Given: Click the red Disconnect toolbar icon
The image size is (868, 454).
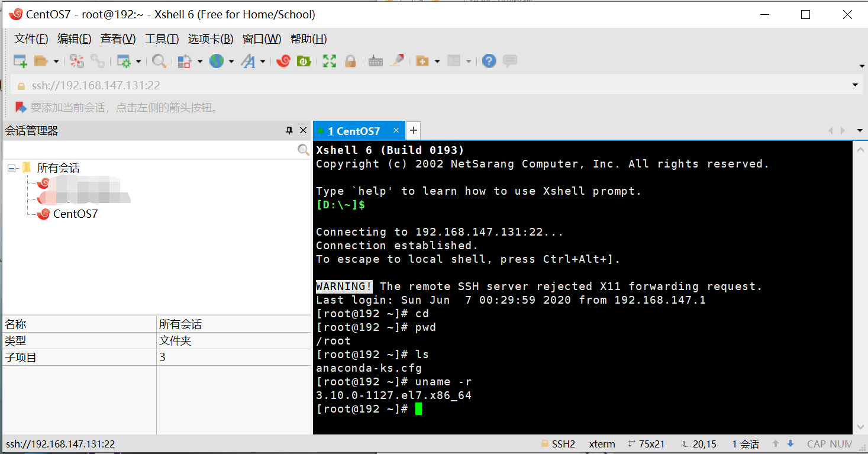Looking at the screenshot, I should (x=77, y=61).
